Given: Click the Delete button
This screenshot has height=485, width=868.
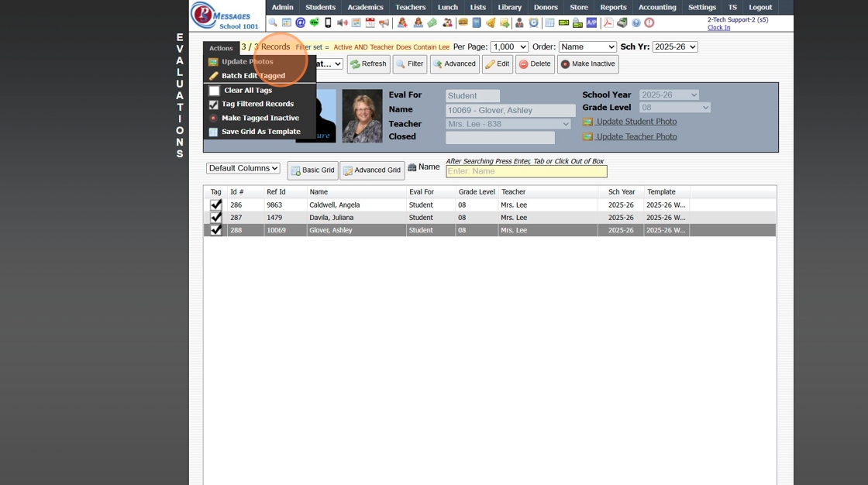Looking at the screenshot, I should click(536, 64).
